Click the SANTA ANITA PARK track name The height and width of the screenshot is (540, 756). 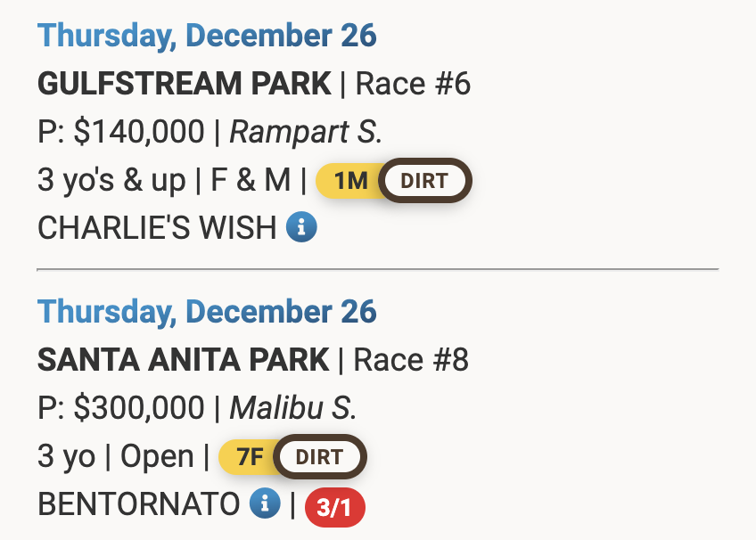click(183, 360)
